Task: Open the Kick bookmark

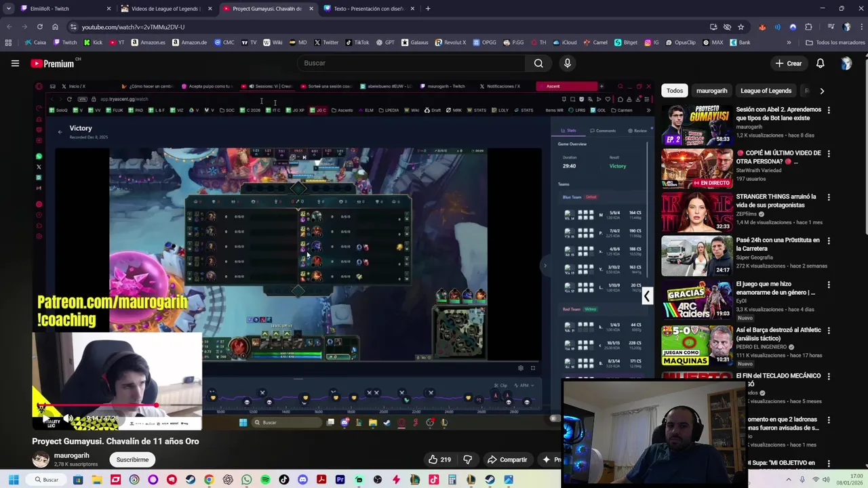Action: (x=94, y=42)
